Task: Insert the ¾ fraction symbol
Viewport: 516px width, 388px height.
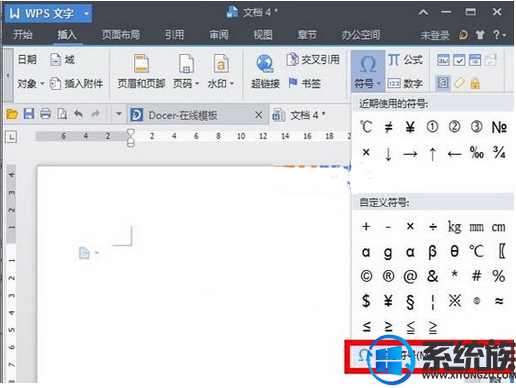Action: point(499,152)
